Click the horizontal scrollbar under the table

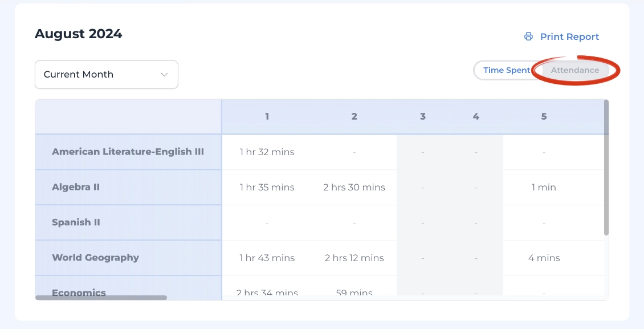pos(101,298)
